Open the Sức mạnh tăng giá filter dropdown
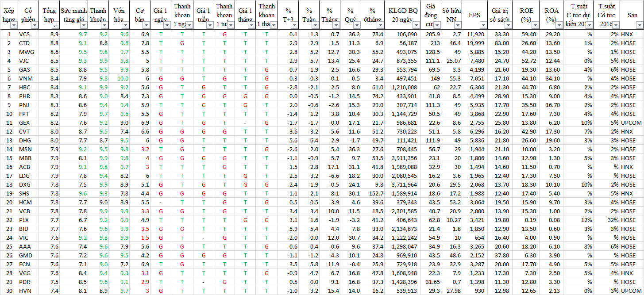Screen dimensions: 644x295 [83, 26]
